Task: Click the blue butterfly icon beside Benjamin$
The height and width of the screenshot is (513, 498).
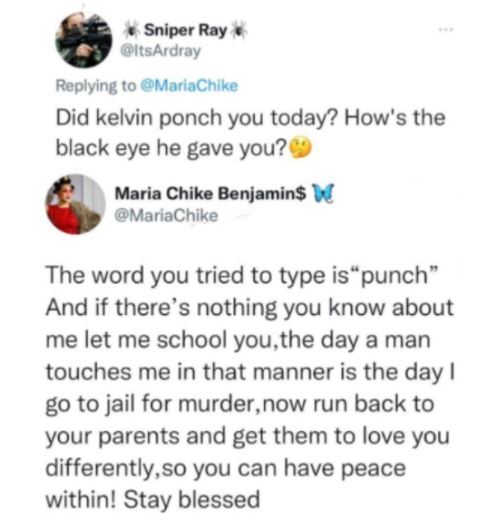Action: [321, 193]
